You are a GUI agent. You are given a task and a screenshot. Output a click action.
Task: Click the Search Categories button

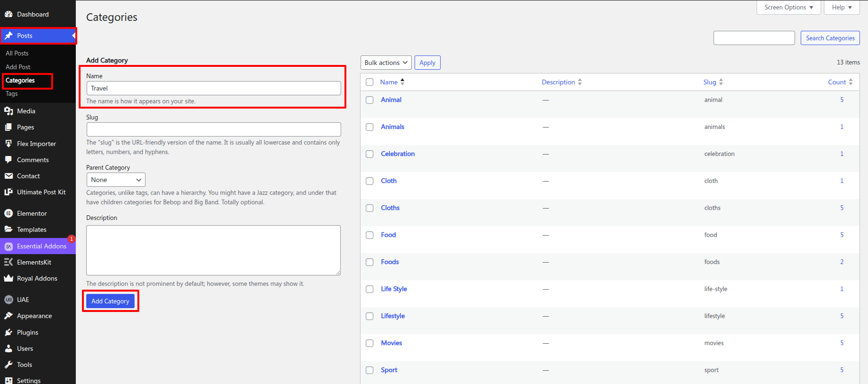(830, 38)
